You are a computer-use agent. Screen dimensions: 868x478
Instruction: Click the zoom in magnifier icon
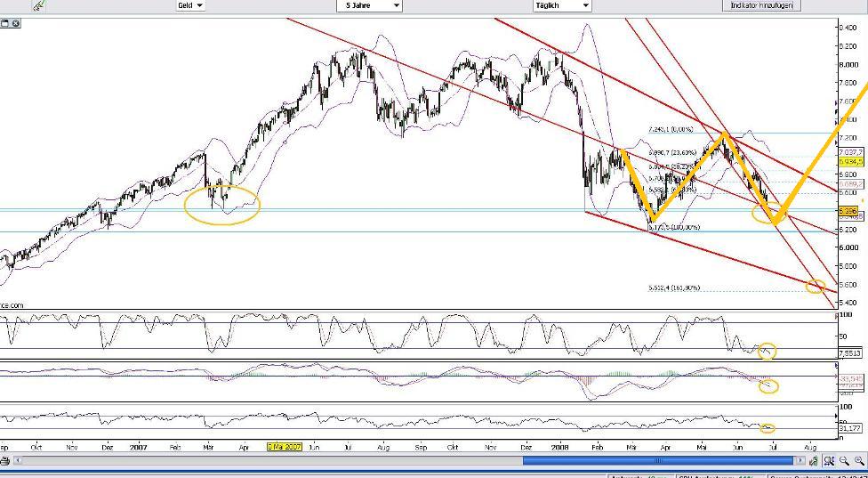coord(859,460)
